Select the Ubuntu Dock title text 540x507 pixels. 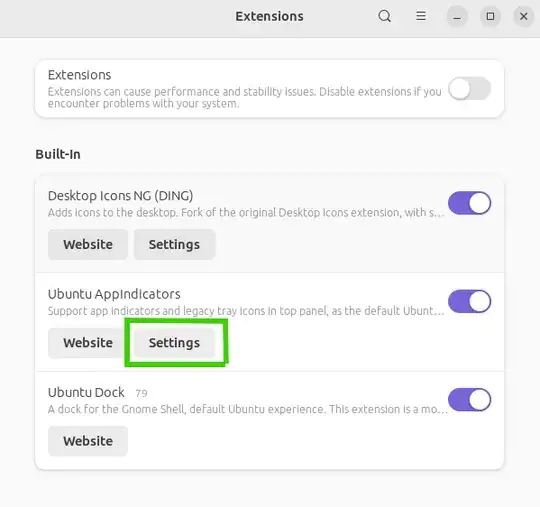[x=86, y=392]
